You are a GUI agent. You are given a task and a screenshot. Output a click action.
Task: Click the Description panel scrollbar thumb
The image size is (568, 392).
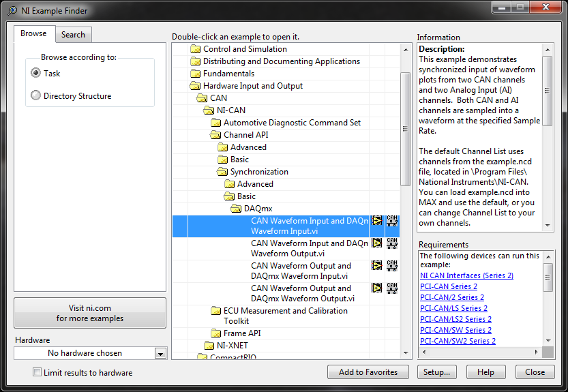click(x=548, y=91)
